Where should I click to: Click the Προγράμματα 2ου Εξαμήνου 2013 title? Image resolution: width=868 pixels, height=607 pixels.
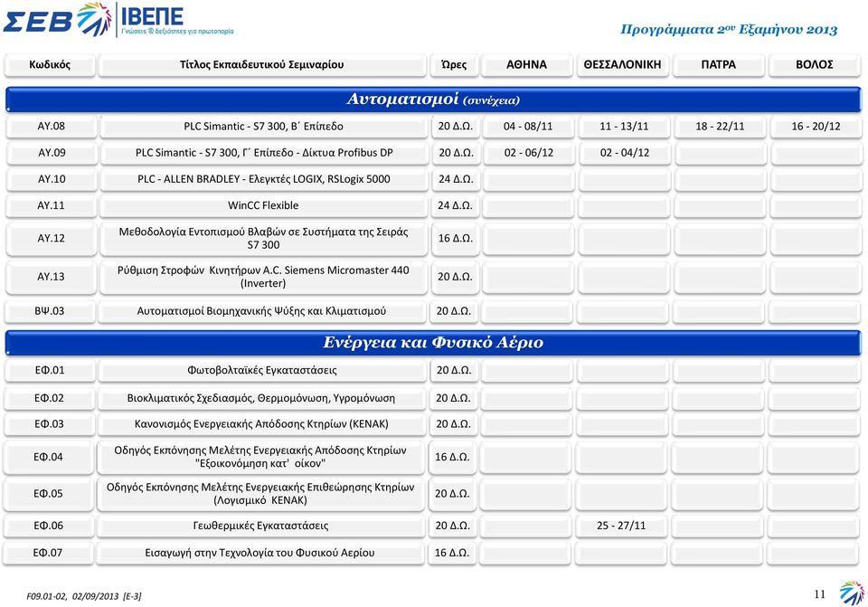[729, 29]
